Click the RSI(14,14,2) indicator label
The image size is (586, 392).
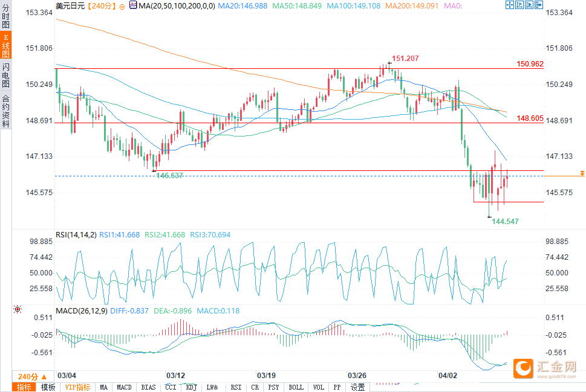pyautogui.click(x=76, y=235)
